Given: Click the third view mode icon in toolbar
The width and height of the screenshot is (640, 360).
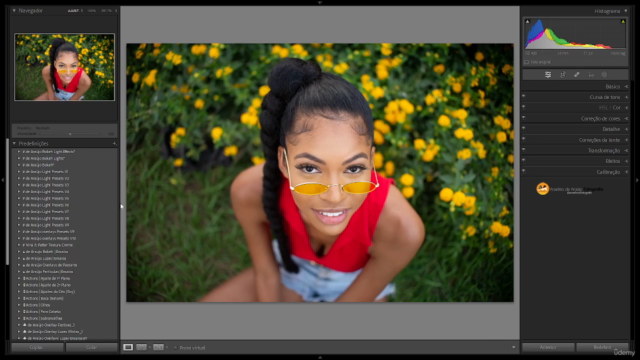Looking at the screenshot, I should coord(158,347).
